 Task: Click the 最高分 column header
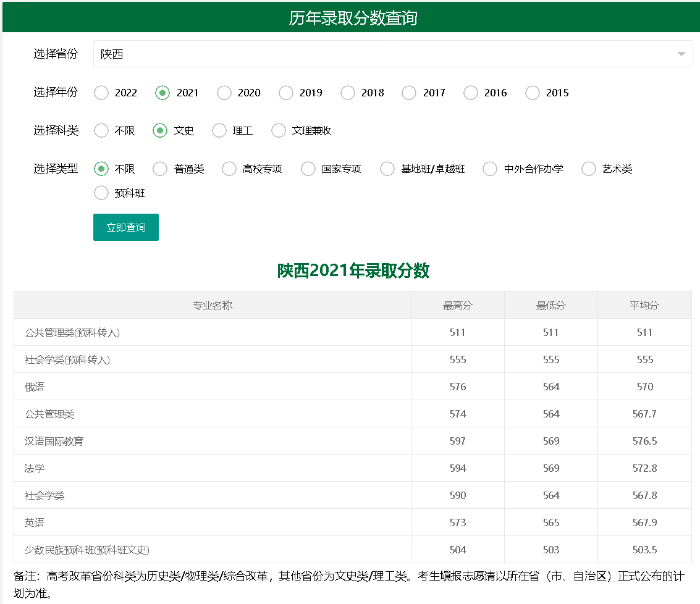click(458, 305)
